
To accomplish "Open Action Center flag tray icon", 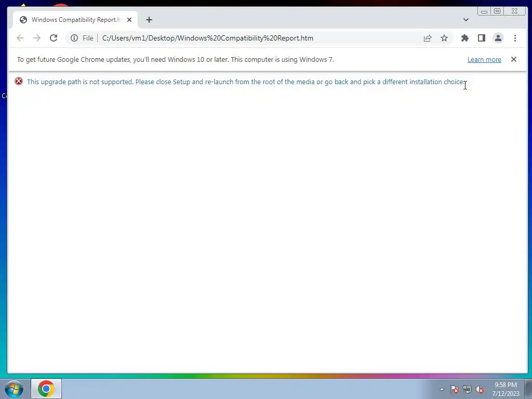I will point(455,389).
